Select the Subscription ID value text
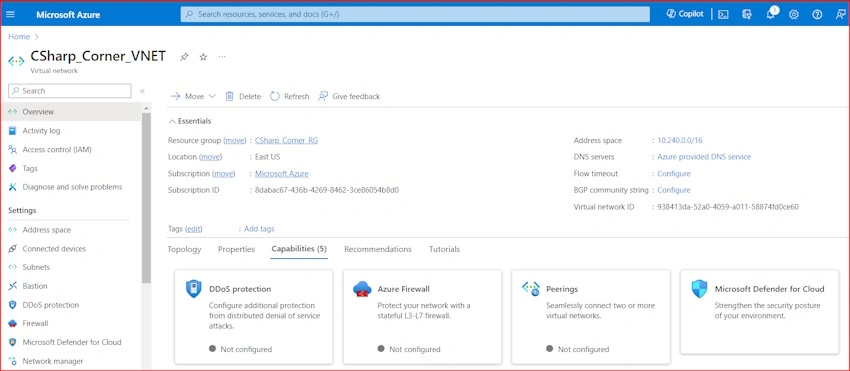This screenshot has width=850, height=371. pos(327,190)
